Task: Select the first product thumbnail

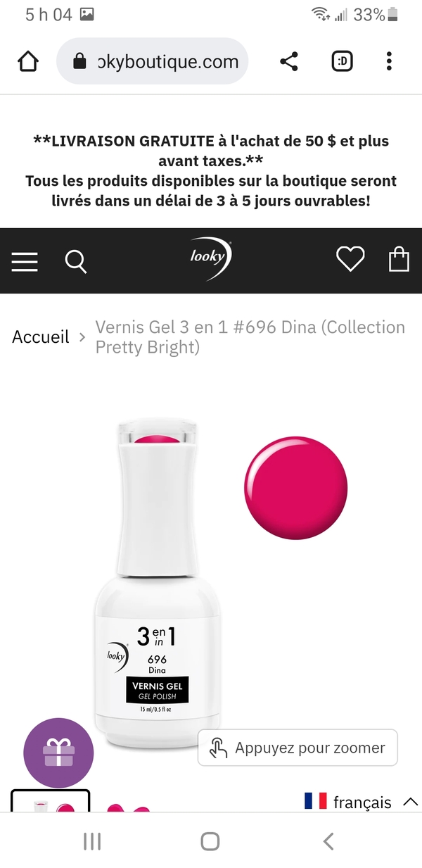Action: coord(51,802)
